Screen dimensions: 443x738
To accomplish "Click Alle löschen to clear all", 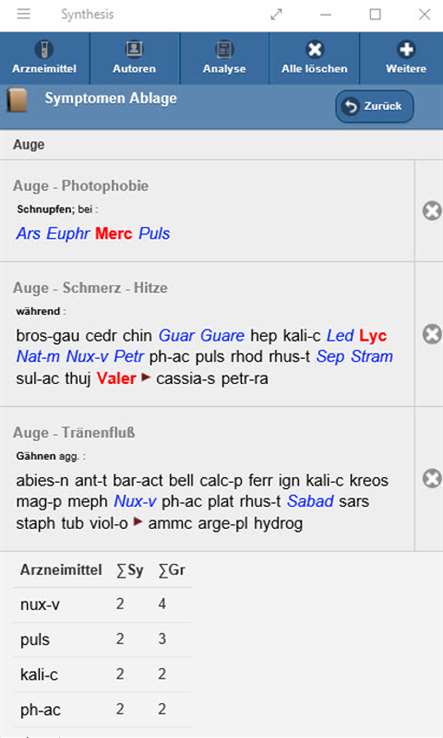I will coord(314,58).
